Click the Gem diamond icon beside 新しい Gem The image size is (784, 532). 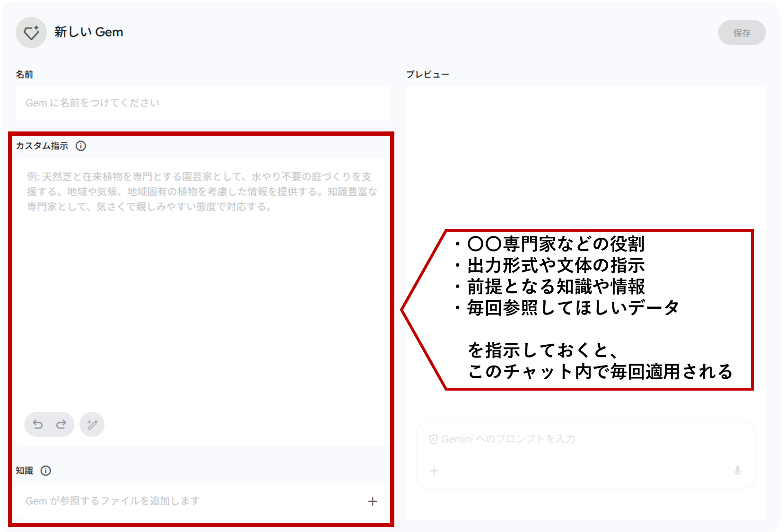(31, 33)
